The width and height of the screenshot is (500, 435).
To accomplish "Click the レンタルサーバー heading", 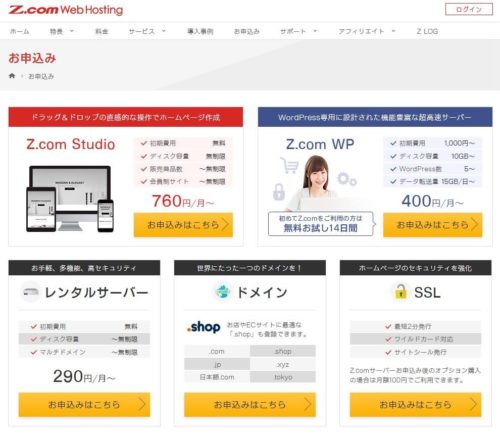I will (x=96, y=292).
